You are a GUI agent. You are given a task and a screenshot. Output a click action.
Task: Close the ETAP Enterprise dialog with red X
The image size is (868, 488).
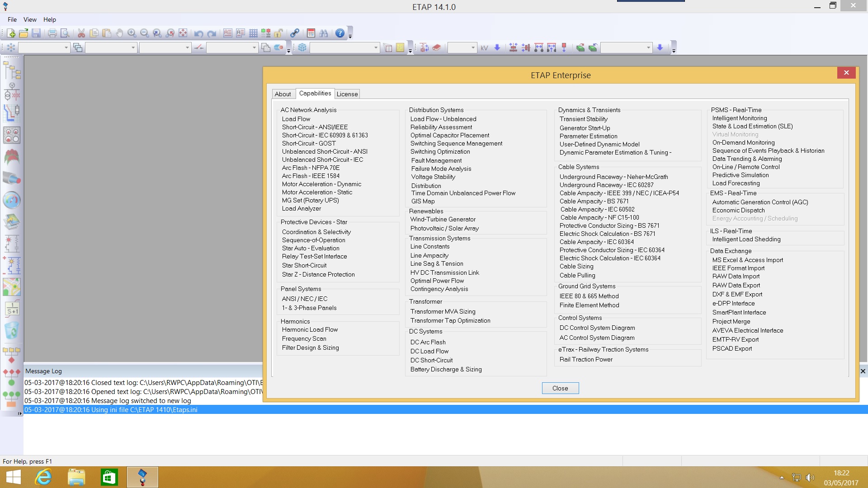point(846,72)
